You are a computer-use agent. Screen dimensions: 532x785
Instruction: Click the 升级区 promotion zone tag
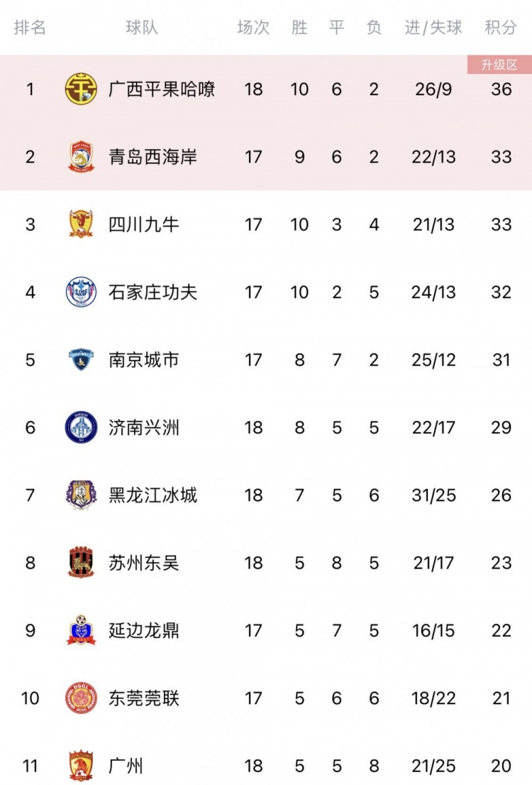tap(499, 65)
